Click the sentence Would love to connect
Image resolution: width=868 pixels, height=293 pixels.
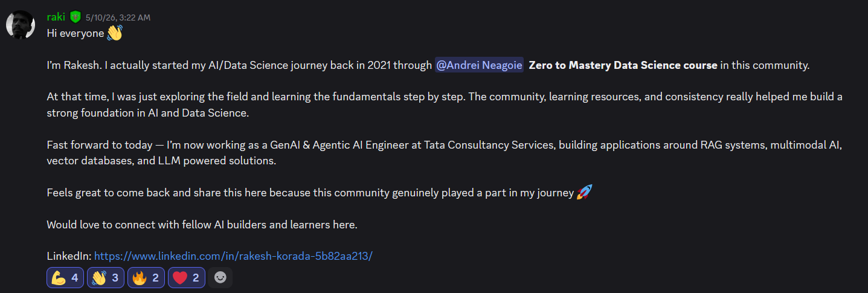[202, 225]
